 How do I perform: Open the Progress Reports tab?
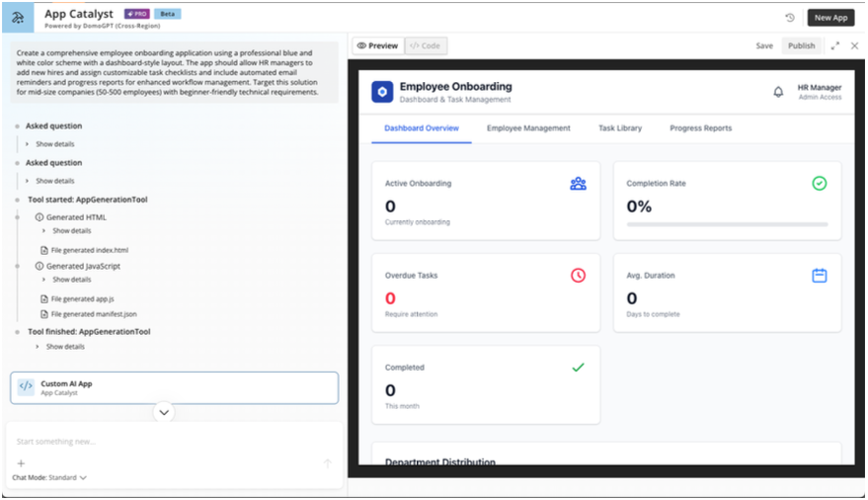(x=701, y=128)
